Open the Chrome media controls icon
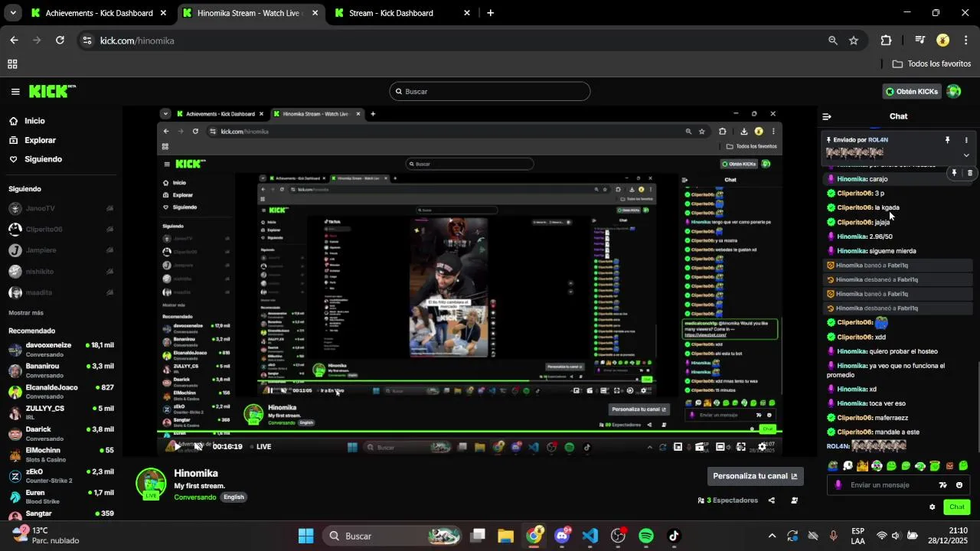The width and height of the screenshot is (980, 551). click(920, 41)
